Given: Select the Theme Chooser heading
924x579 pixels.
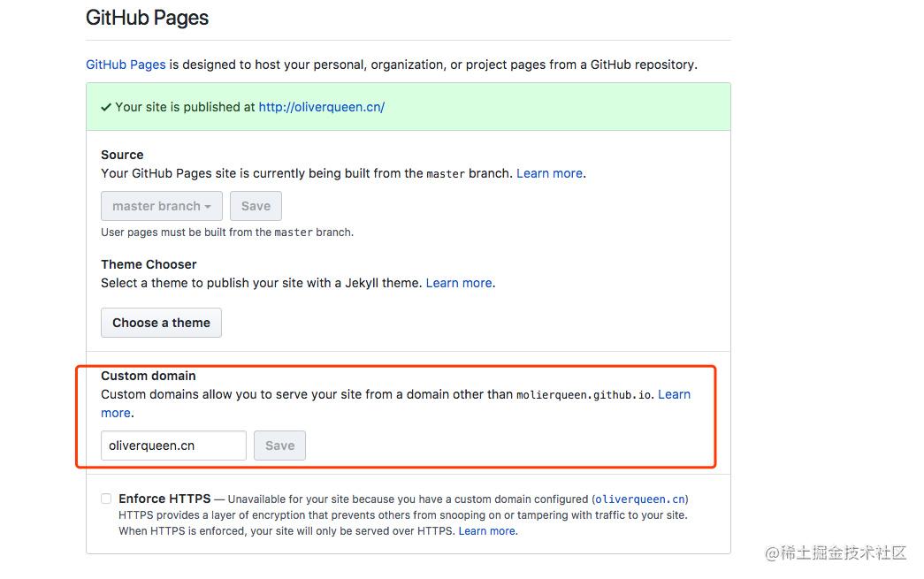Looking at the screenshot, I should (149, 264).
